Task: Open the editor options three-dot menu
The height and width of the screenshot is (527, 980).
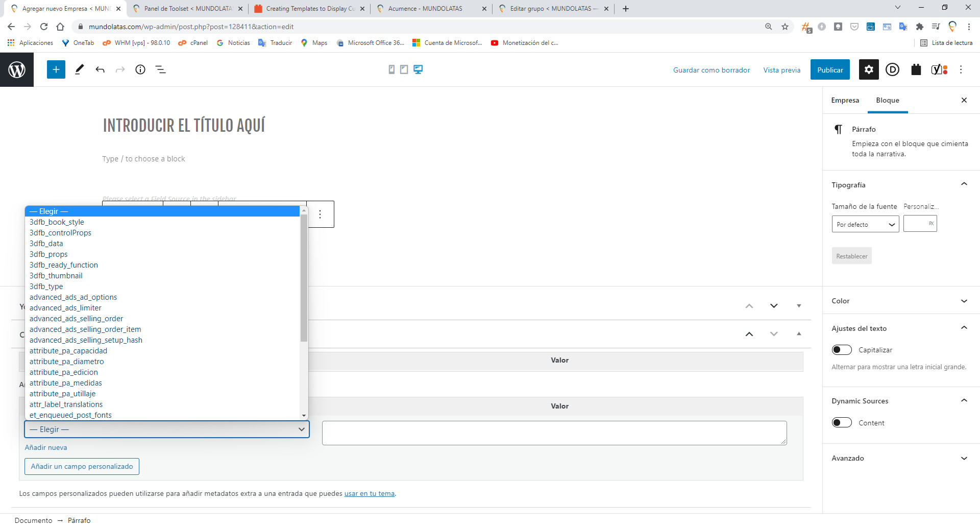Action: [x=961, y=69]
